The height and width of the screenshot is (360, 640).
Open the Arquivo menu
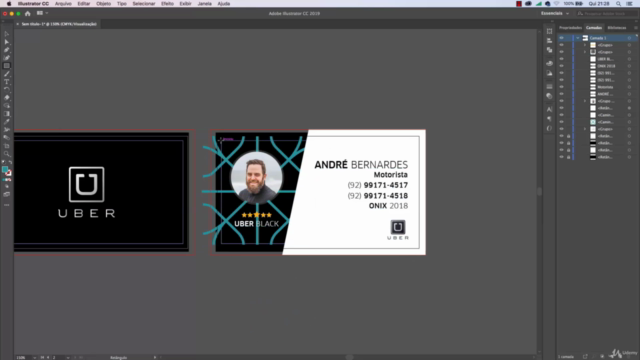(x=63, y=4)
